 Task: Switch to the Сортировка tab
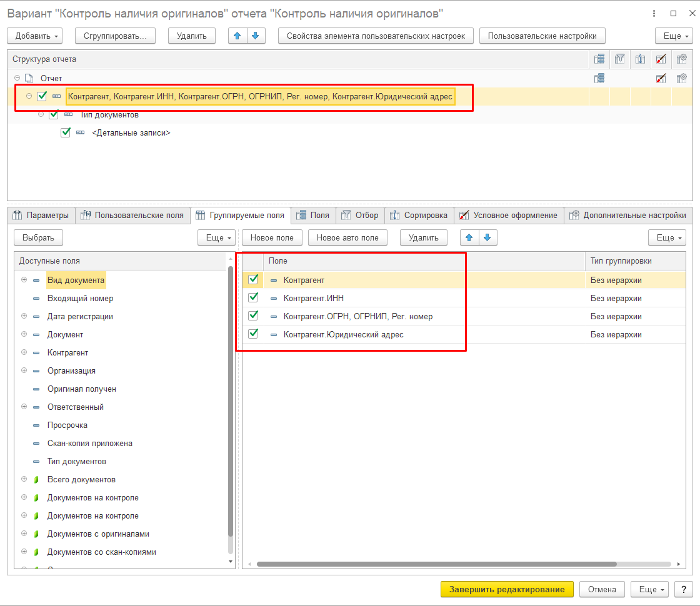(x=419, y=215)
